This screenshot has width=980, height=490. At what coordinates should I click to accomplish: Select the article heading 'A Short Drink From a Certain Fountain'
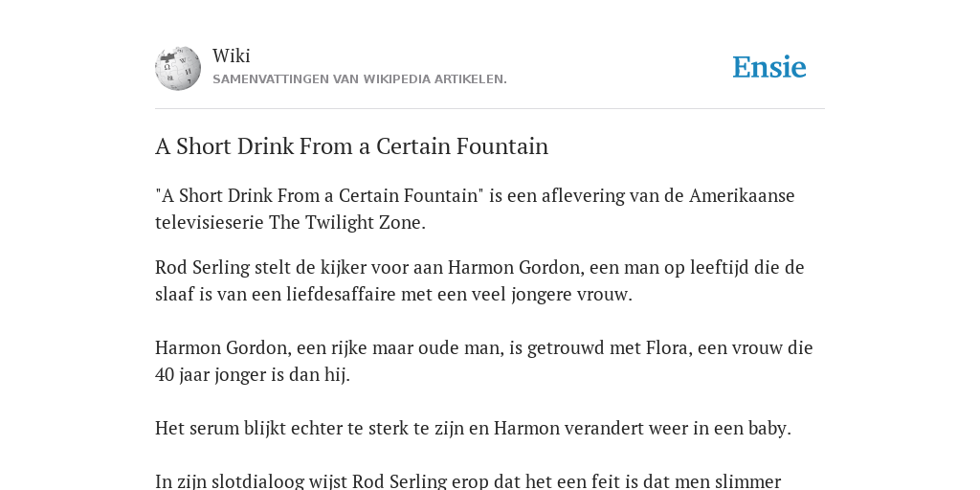click(x=352, y=146)
